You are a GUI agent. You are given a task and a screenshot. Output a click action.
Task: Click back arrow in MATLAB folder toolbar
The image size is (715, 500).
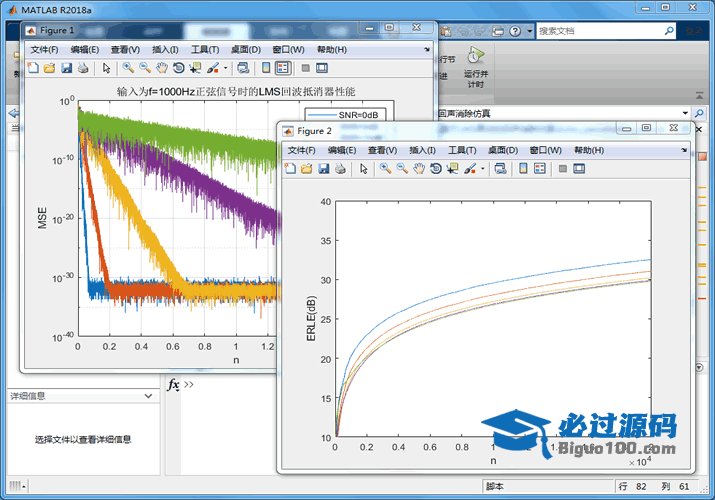click(14, 113)
